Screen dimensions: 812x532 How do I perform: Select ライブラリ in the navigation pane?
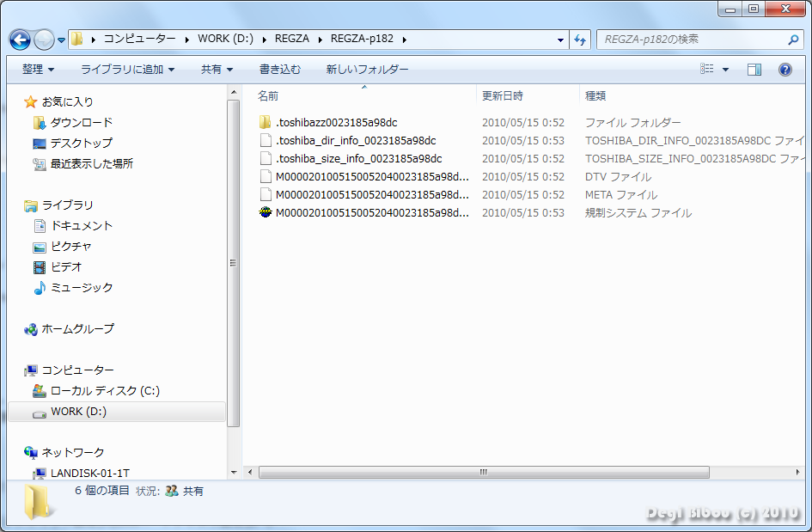67,205
